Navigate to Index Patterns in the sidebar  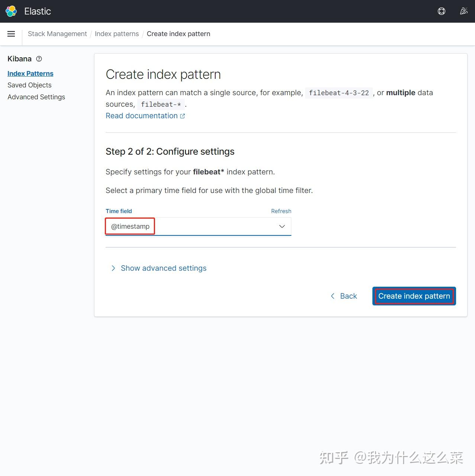[30, 73]
